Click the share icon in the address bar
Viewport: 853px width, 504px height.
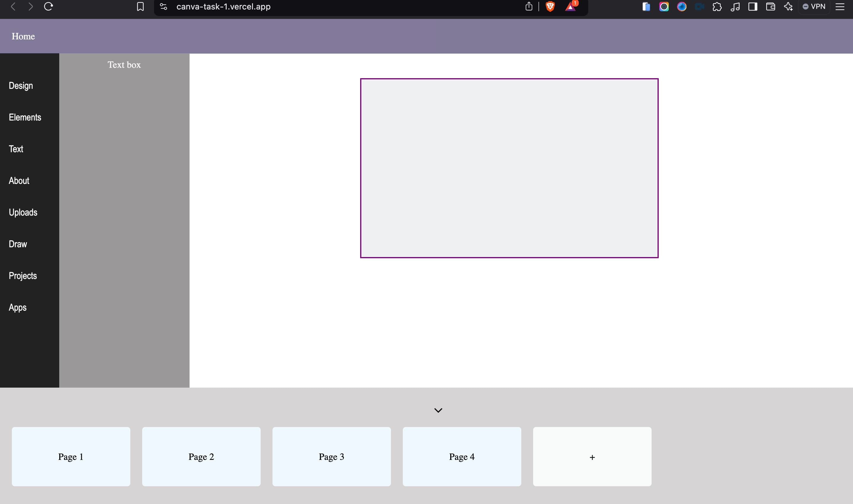(529, 6)
